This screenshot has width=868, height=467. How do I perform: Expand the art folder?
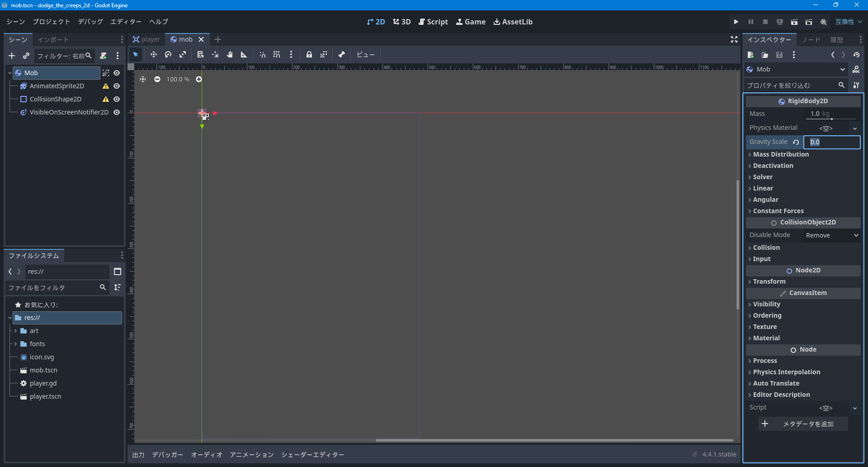15,331
